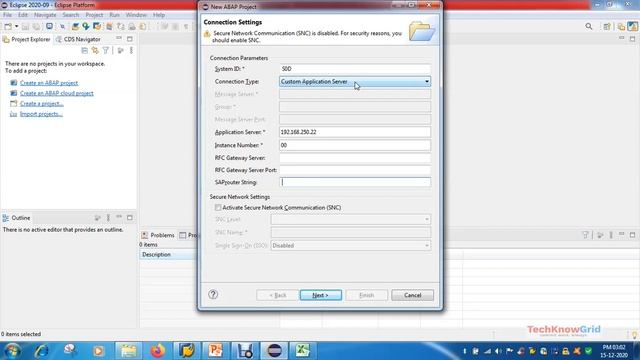This screenshot has width=640, height=360.
Task: Click the Windows Start button
Action: (x=11, y=351)
